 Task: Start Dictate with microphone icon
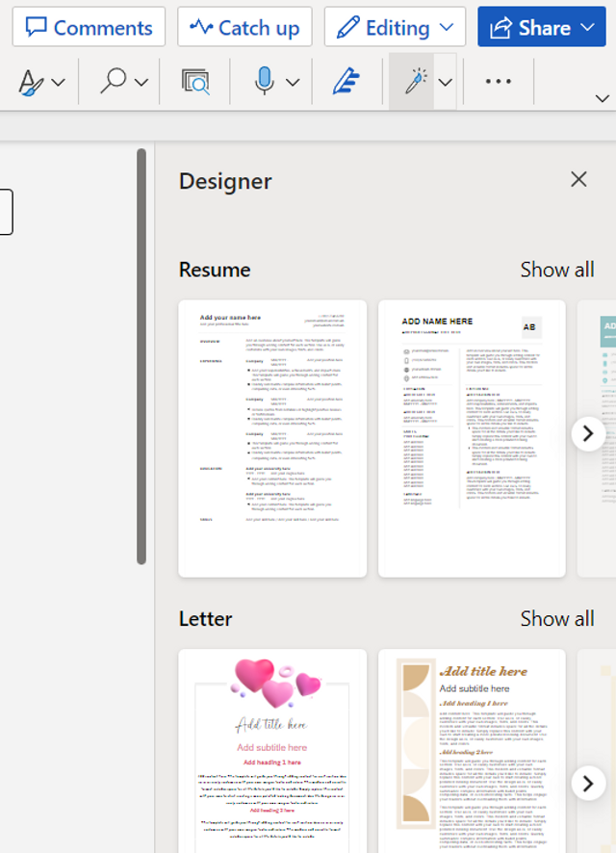point(265,81)
